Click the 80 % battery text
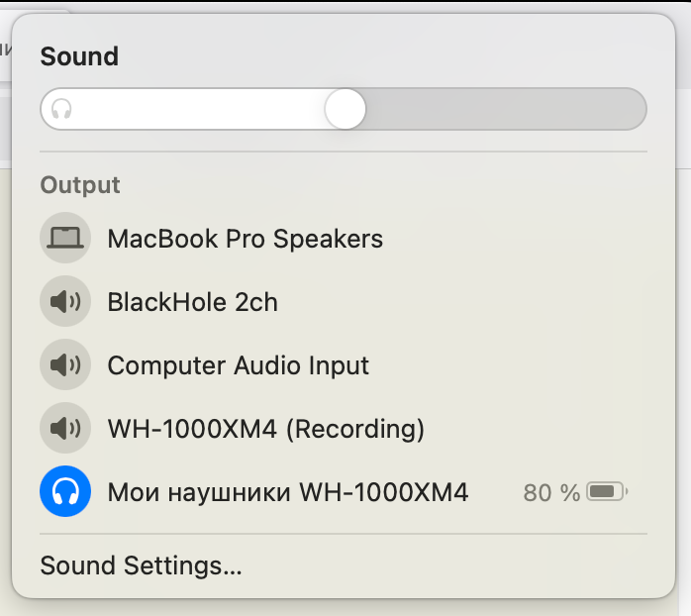Viewport: 691px width, 616px height. tap(551, 492)
